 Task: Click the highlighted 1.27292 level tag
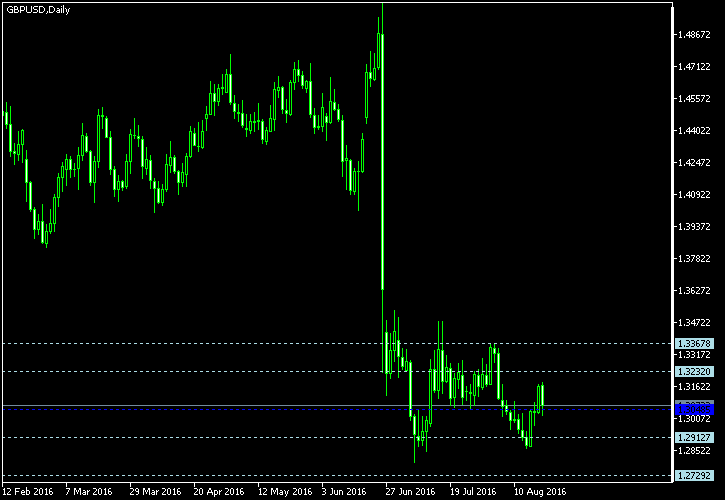(694, 475)
